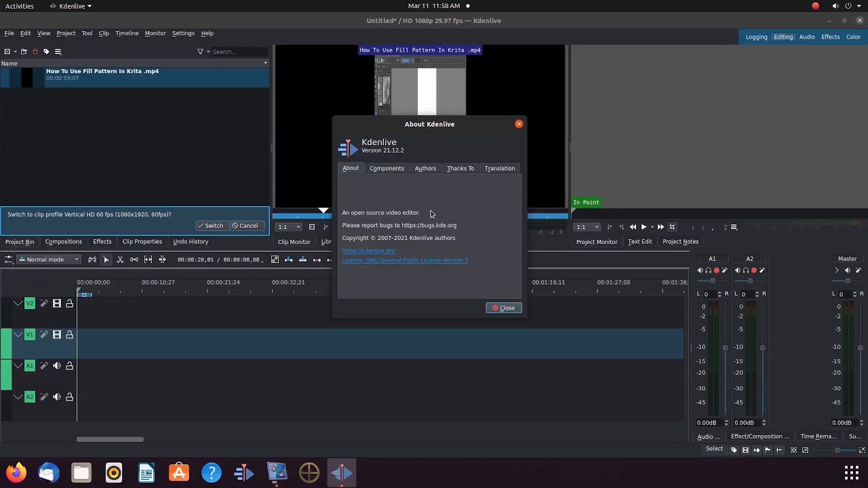The image size is (868, 488).
Task: Click the crop/edit mode icon in Project Monitor
Action: pos(672,227)
